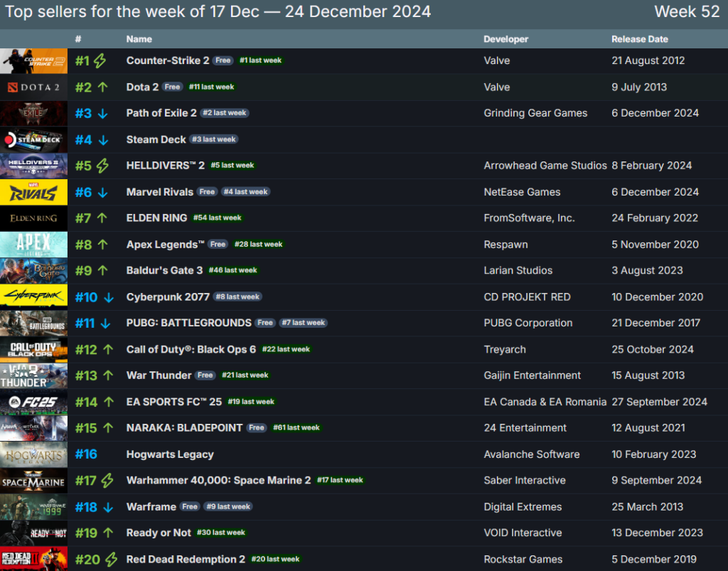
Task: Click the Free badge next to Apex Legends
Action: click(x=218, y=245)
